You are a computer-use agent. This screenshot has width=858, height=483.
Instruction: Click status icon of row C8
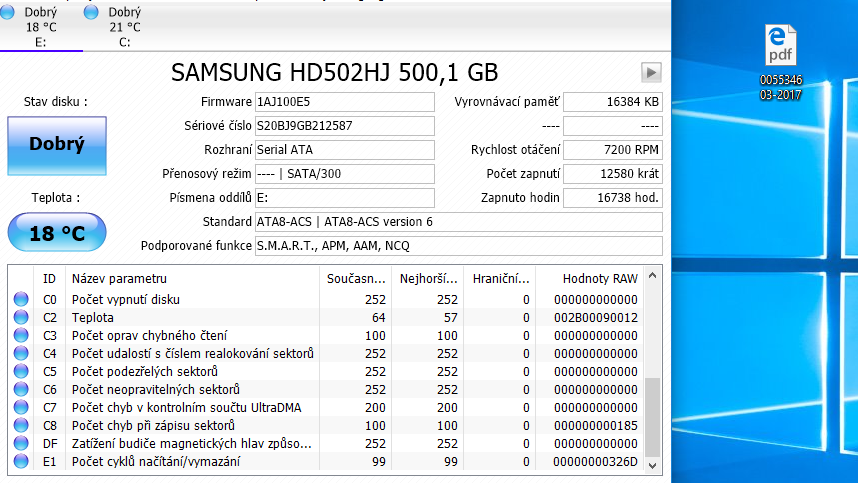pos(21,425)
